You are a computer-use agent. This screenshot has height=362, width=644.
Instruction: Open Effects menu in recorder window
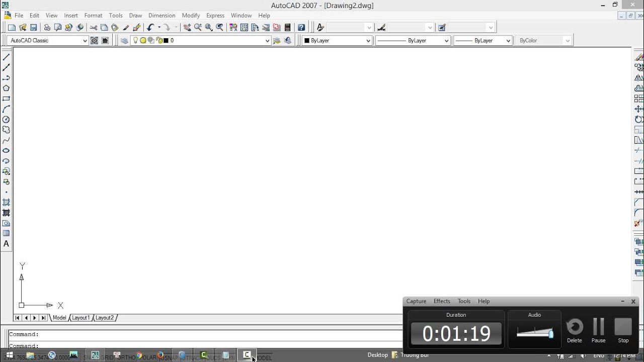tap(442, 301)
